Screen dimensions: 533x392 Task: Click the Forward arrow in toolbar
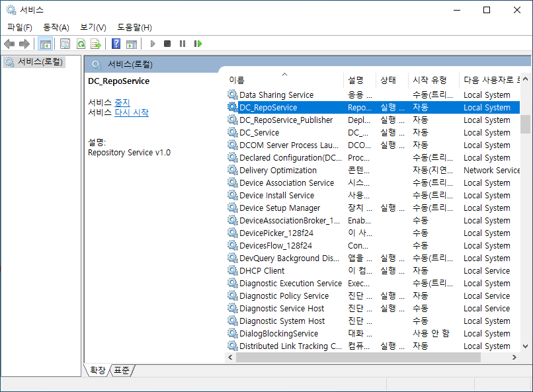pyautogui.click(x=24, y=44)
